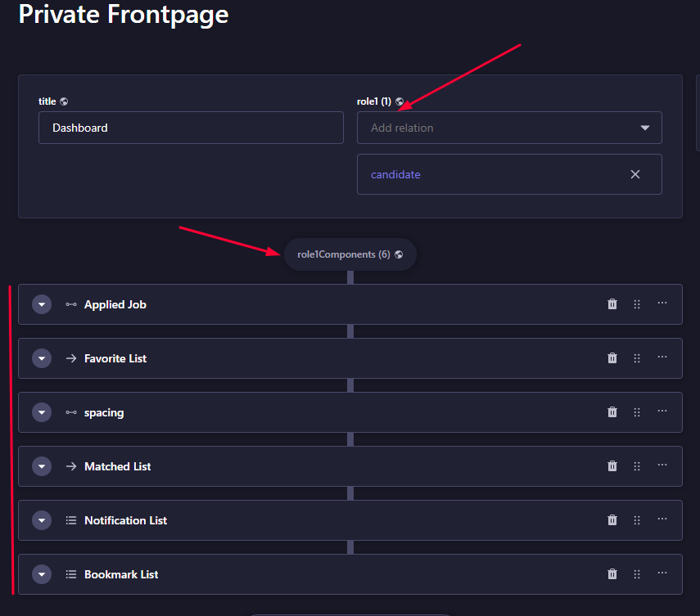Expand the spacing component
Screen dimensions: 700x616
42,412
